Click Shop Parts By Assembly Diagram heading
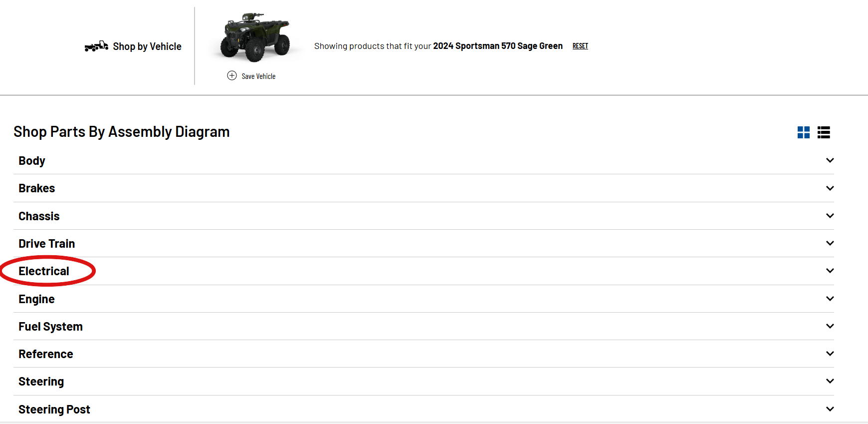The height and width of the screenshot is (424, 868). point(122,132)
